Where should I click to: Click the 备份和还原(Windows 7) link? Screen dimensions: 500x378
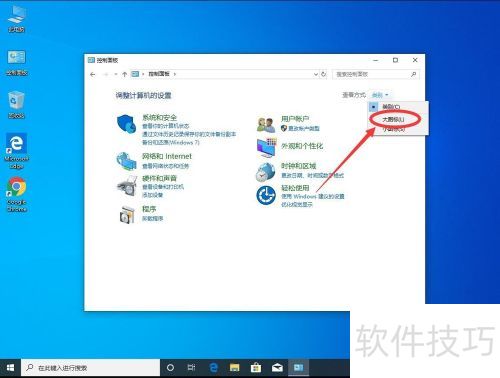point(171,142)
